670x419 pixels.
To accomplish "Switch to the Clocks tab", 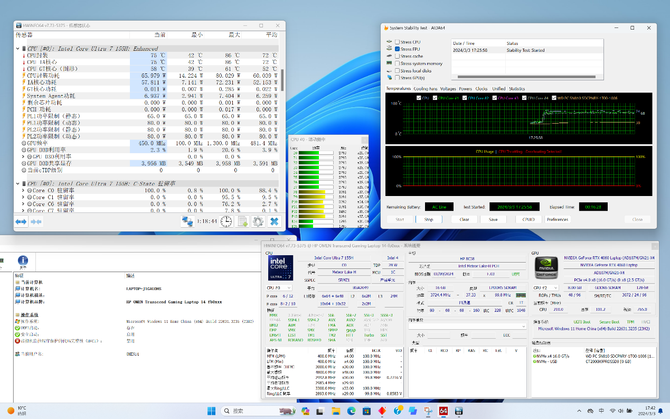I will pyautogui.click(x=481, y=89).
